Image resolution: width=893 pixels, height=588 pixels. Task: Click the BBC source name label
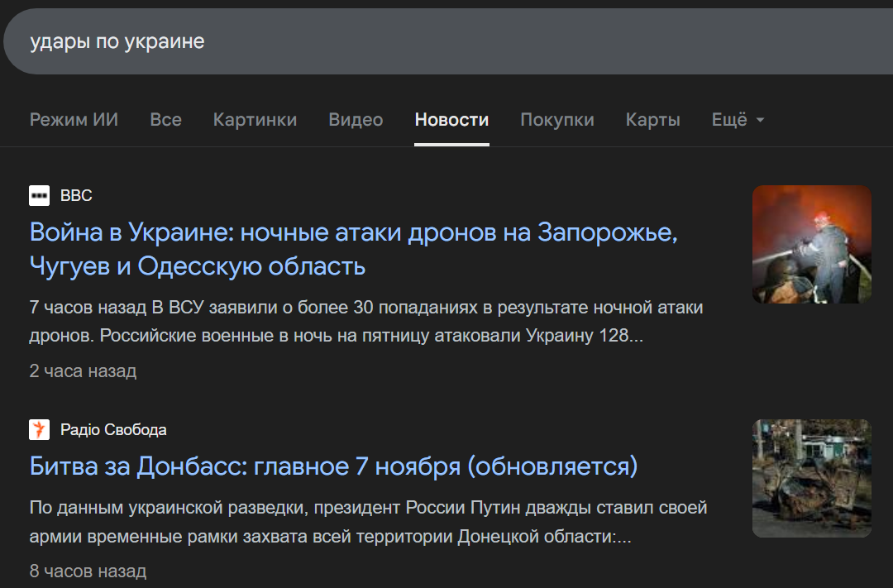point(76,196)
